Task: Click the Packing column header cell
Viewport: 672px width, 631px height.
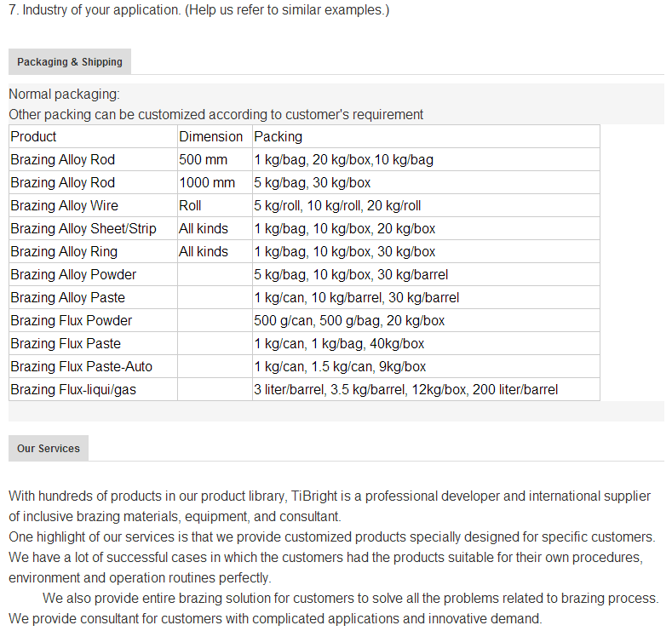Action: [x=426, y=136]
